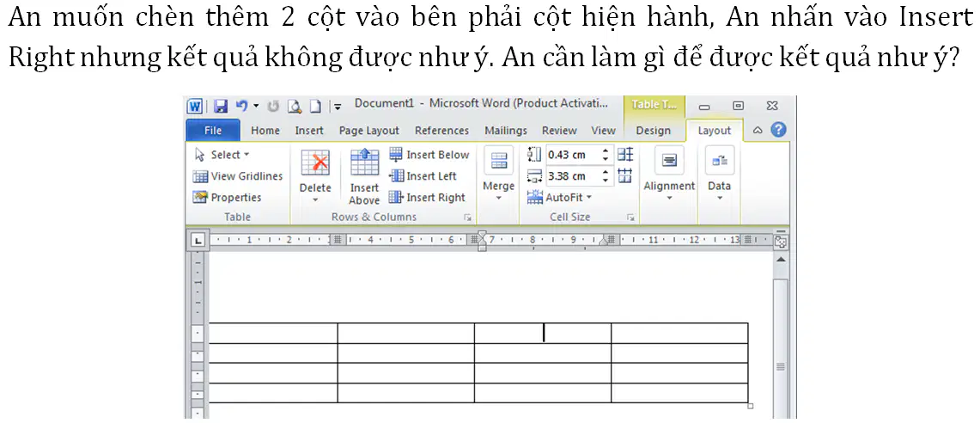Viewport: 980px width, 423px height.
Task: Click the Delete table icon
Action: pyautogui.click(x=315, y=162)
